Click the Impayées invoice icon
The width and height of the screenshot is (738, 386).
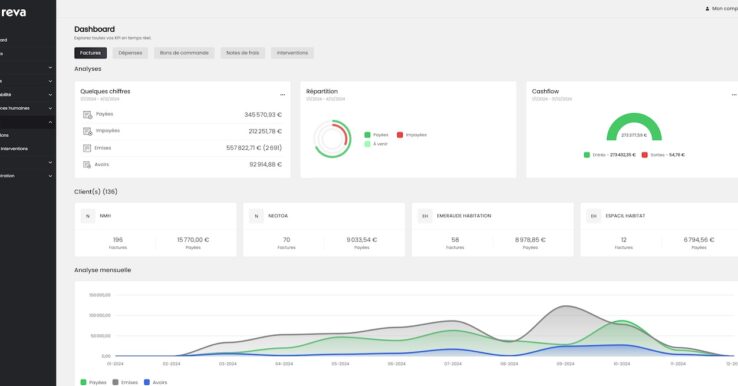(x=87, y=131)
